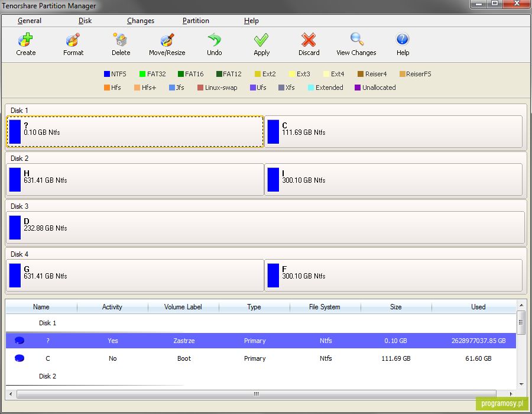Open the General menu
Screen dimensions: 532x414
(x=30, y=21)
